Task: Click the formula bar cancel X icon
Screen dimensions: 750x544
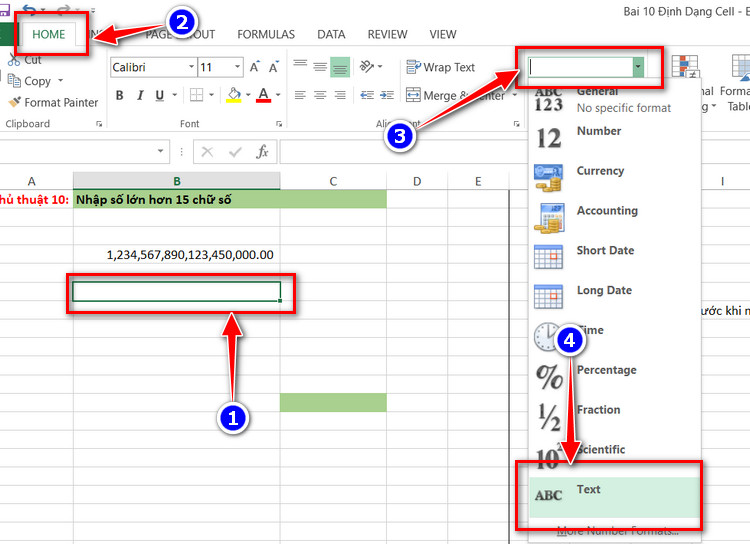Action: point(207,152)
